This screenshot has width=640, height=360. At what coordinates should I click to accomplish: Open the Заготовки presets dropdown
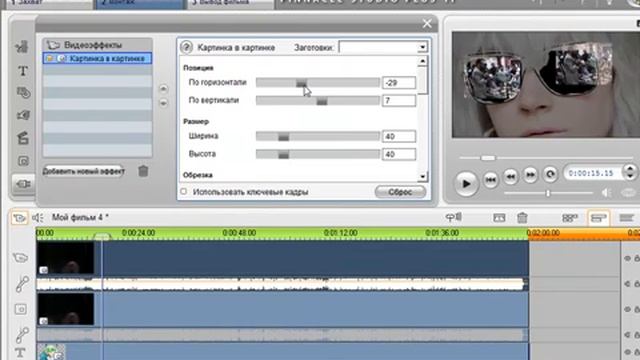tap(422, 47)
